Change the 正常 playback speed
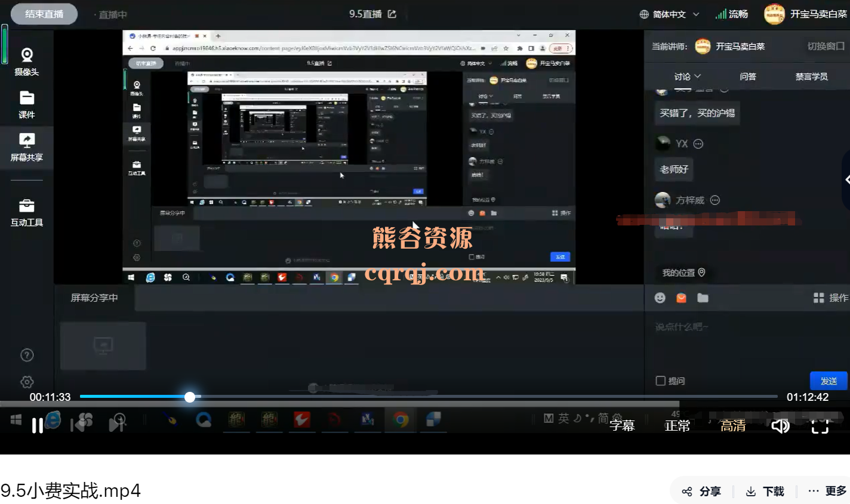Image resolution: width=850 pixels, height=504 pixels. point(677,425)
